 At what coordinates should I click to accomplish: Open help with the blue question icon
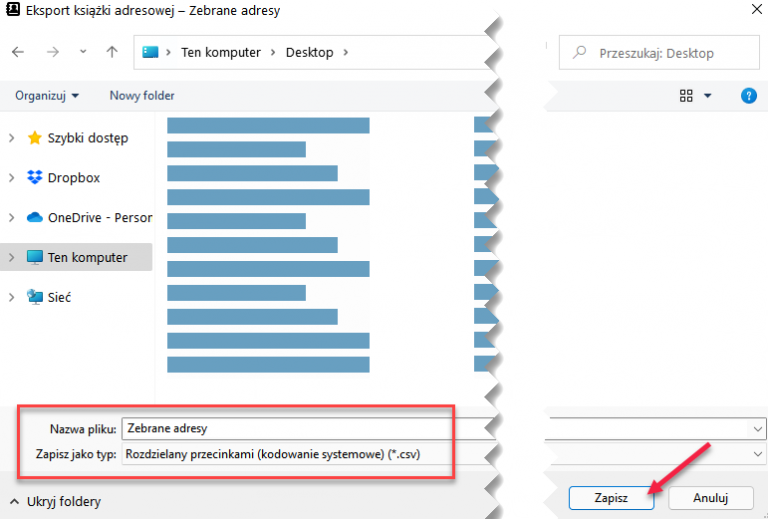tap(749, 95)
